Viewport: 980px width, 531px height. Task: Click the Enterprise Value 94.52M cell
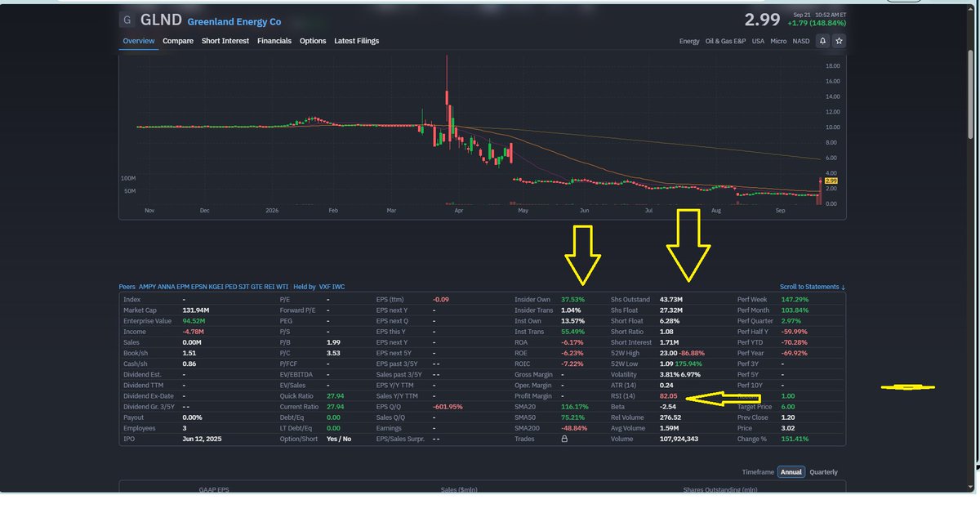[x=195, y=321]
